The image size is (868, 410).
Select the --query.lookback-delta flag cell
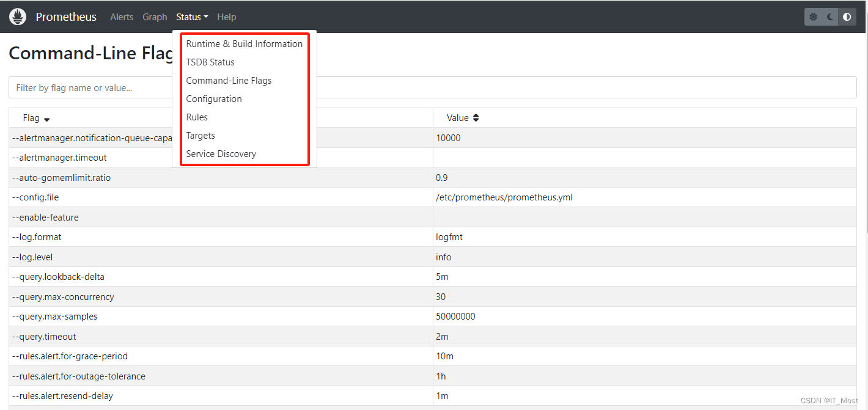click(x=221, y=277)
